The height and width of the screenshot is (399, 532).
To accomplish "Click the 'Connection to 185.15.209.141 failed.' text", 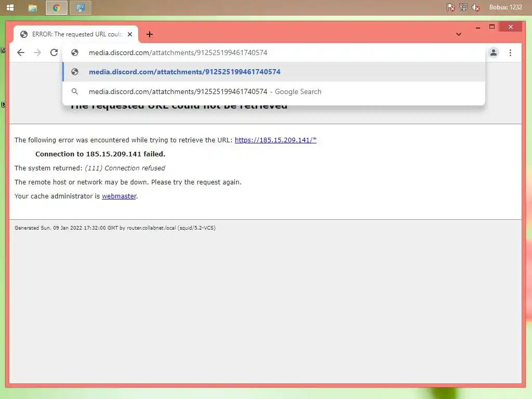I will 100,154.
